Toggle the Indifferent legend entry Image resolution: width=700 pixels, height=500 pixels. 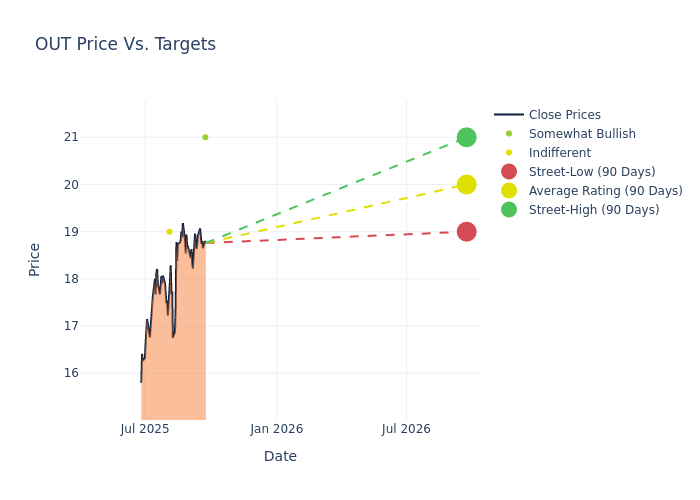coord(559,153)
